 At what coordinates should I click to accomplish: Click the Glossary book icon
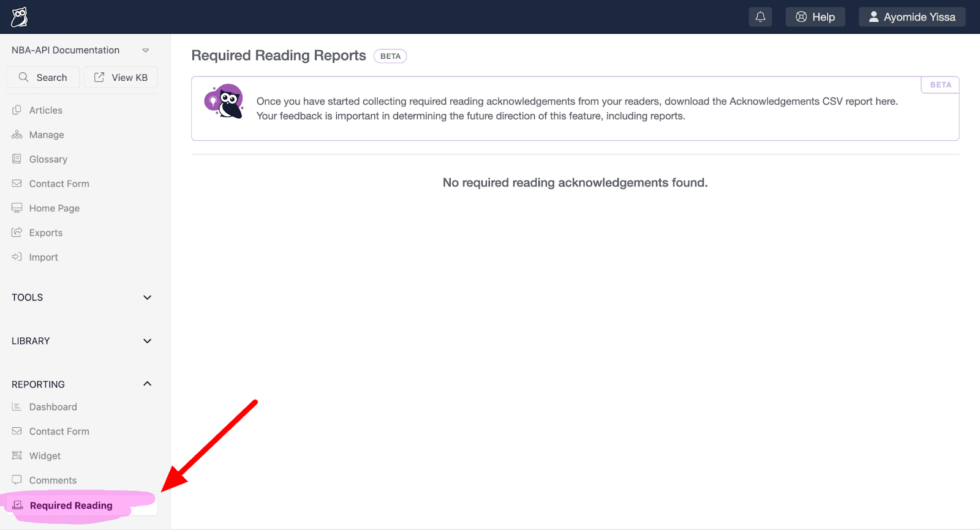point(17,159)
